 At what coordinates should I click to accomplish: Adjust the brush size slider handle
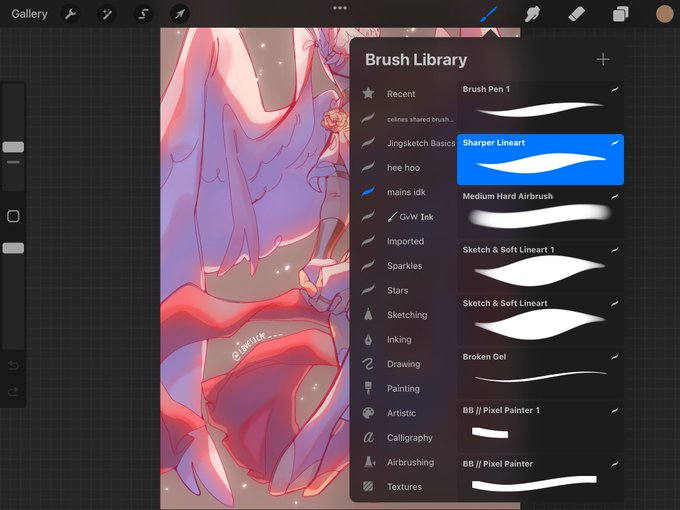tap(13, 147)
